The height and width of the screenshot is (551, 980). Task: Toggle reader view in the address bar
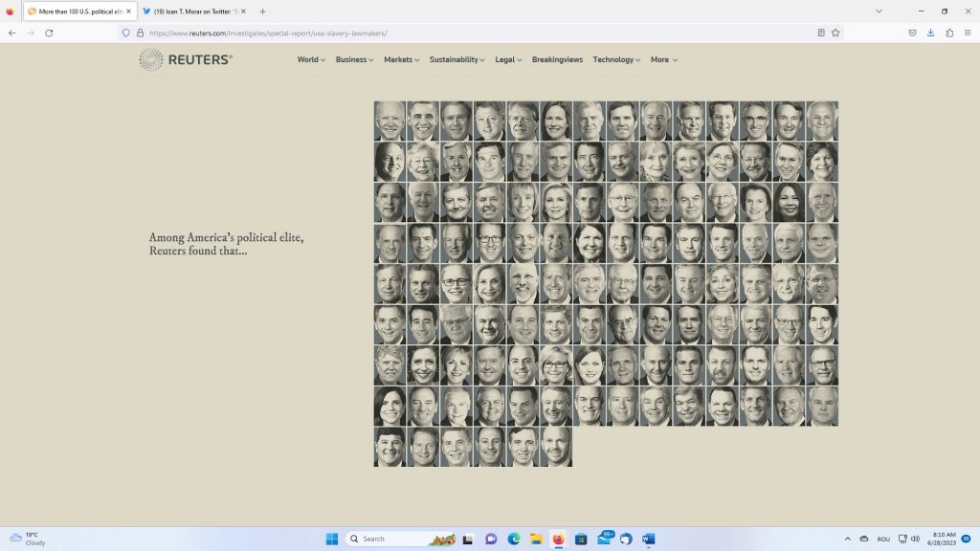821,33
